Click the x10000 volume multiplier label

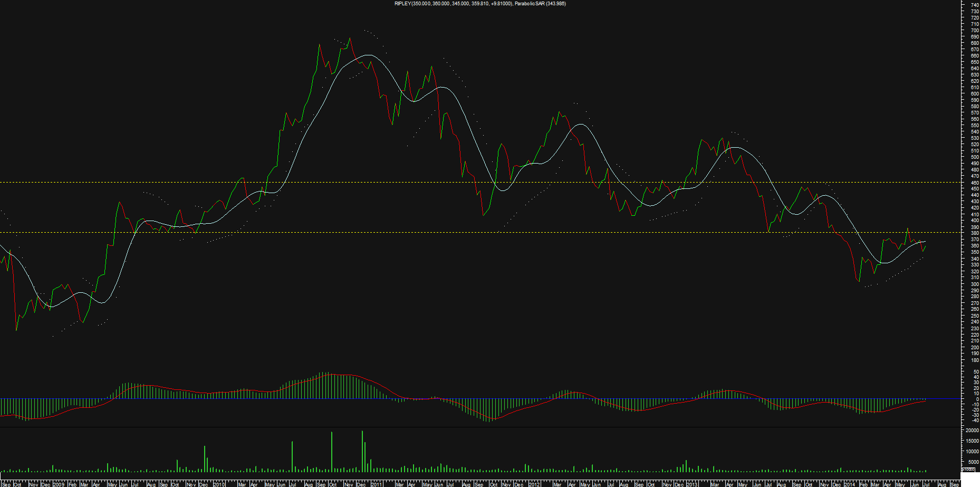(968, 469)
